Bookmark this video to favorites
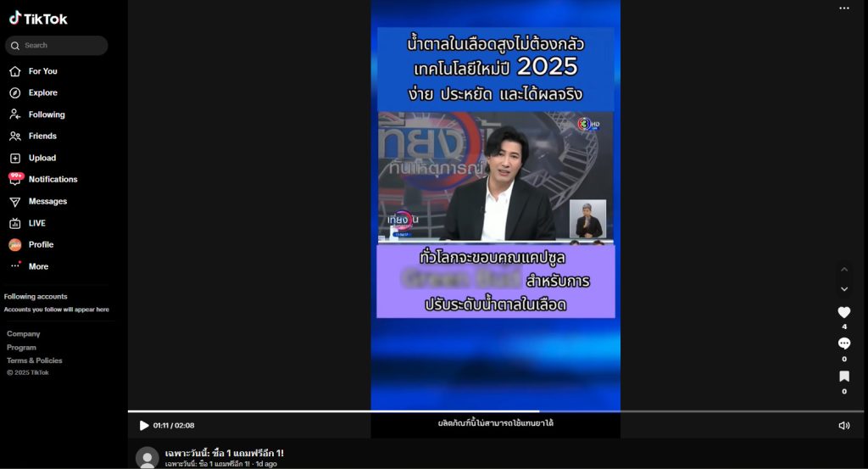This screenshot has width=868, height=469. [843, 377]
